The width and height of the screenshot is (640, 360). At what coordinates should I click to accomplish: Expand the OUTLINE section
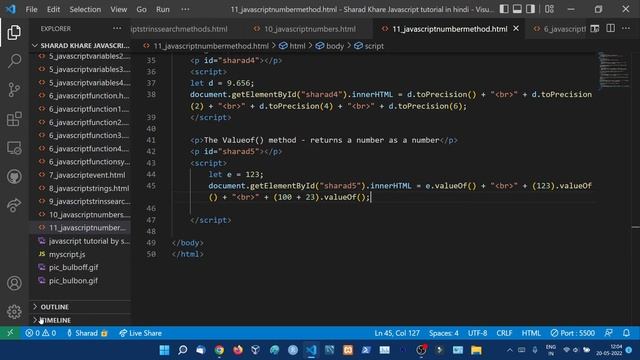[x=80, y=307]
